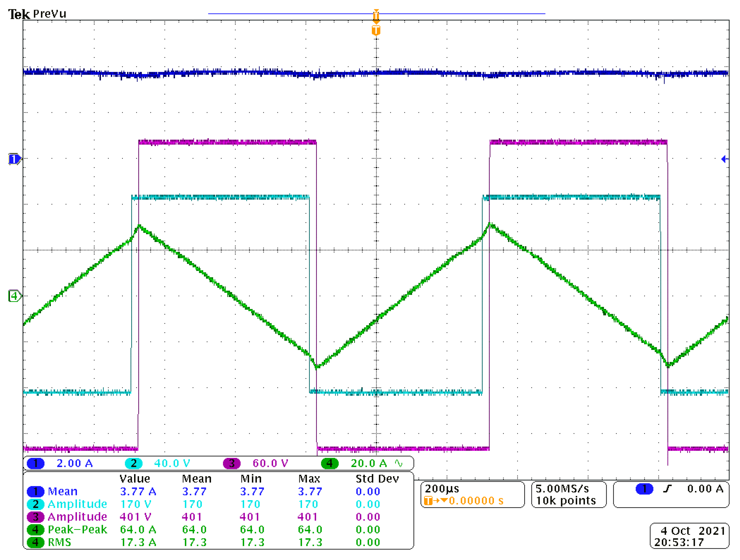The width and height of the screenshot is (740, 560).
Task: Select the channel 2 scale badge
Action: pyautogui.click(x=134, y=464)
